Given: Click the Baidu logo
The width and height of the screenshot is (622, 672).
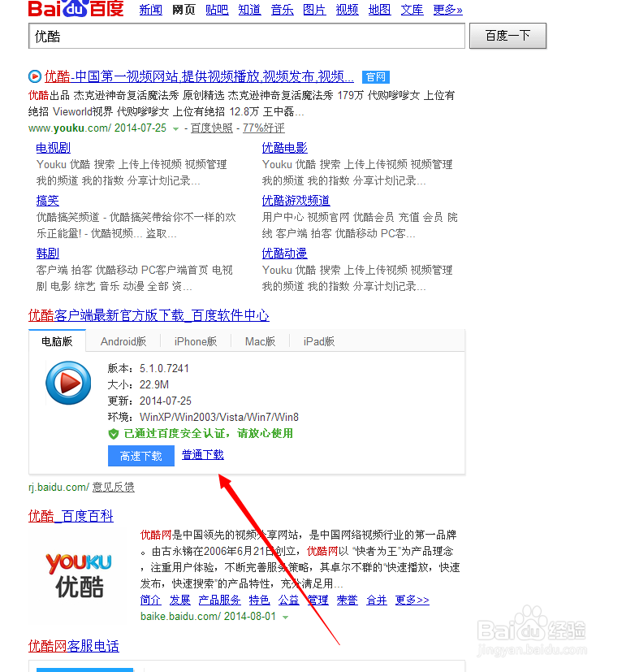Looking at the screenshot, I should coord(76,8).
